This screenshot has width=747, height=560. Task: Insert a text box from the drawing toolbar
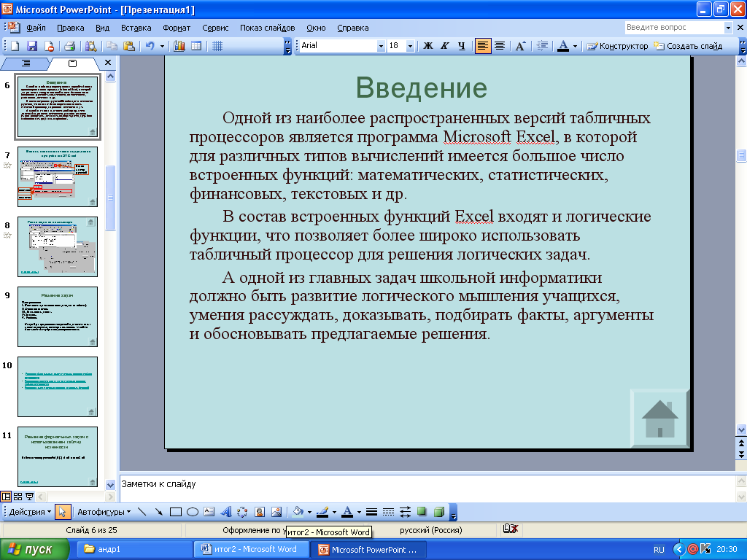pyautogui.click(x=209, y=512)
